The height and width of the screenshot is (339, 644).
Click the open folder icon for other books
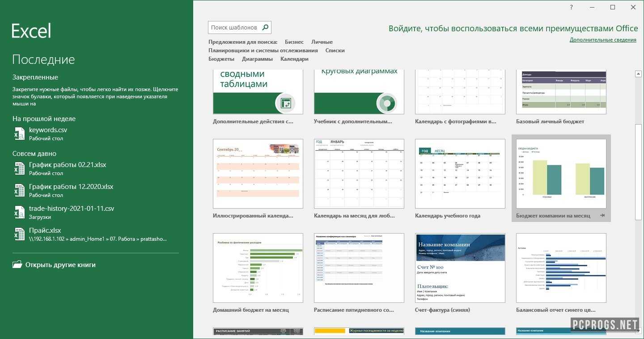[x=17, y=265]
